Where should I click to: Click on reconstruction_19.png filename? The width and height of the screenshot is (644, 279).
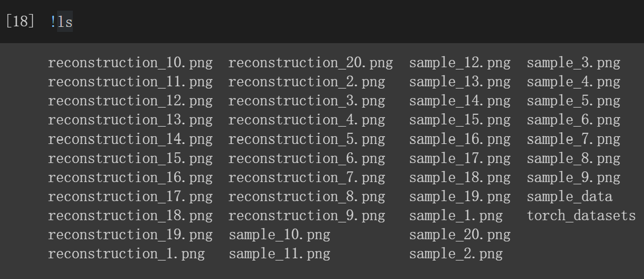click(130, 235)
